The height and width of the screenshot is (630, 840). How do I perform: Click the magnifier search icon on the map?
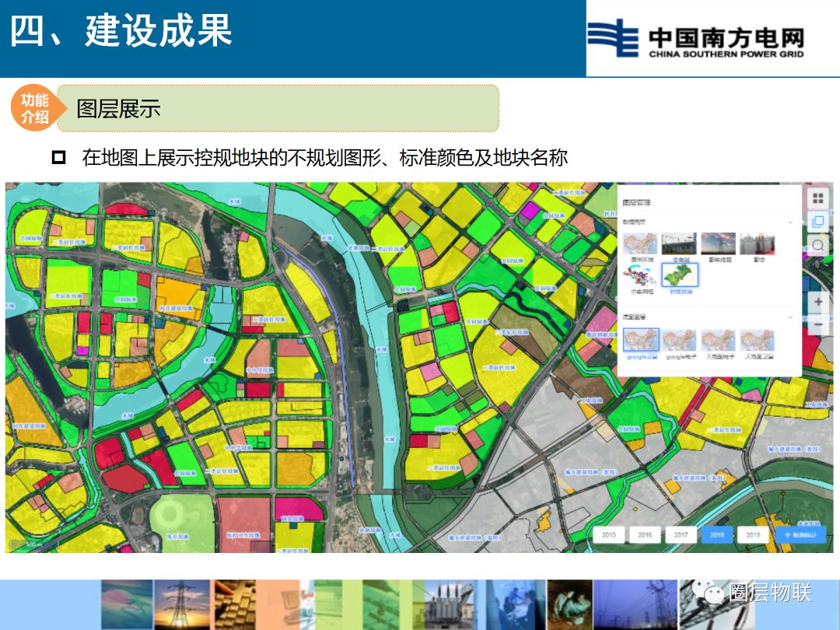click(x=817, y=245)
